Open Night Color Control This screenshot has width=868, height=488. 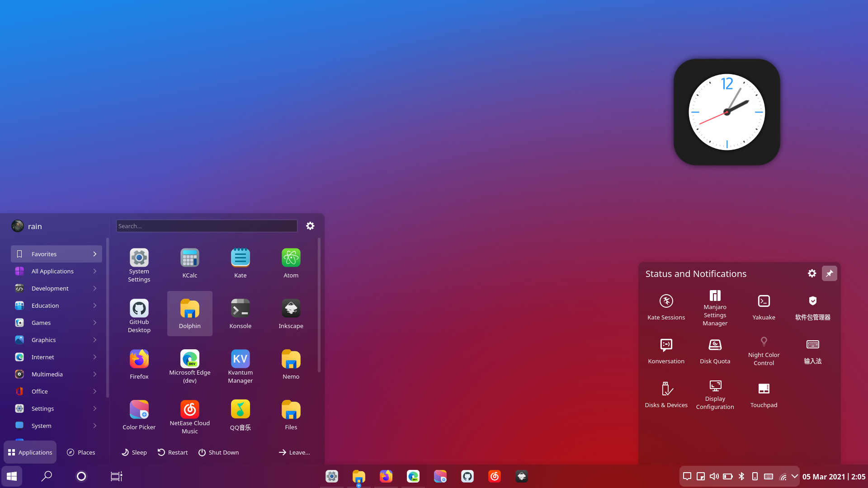click(x=764, y=351)
